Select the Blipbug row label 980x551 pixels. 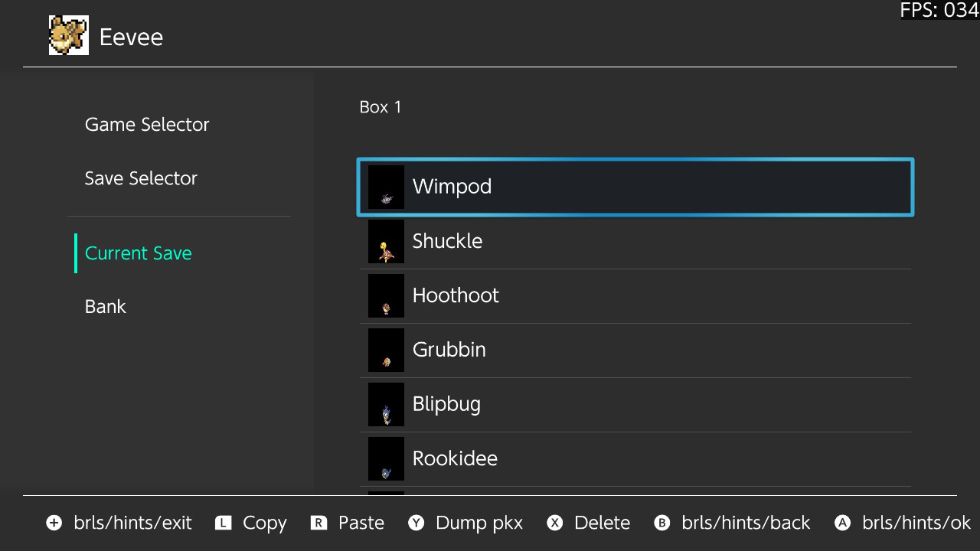pyautogui.click(x=446, y=404)
